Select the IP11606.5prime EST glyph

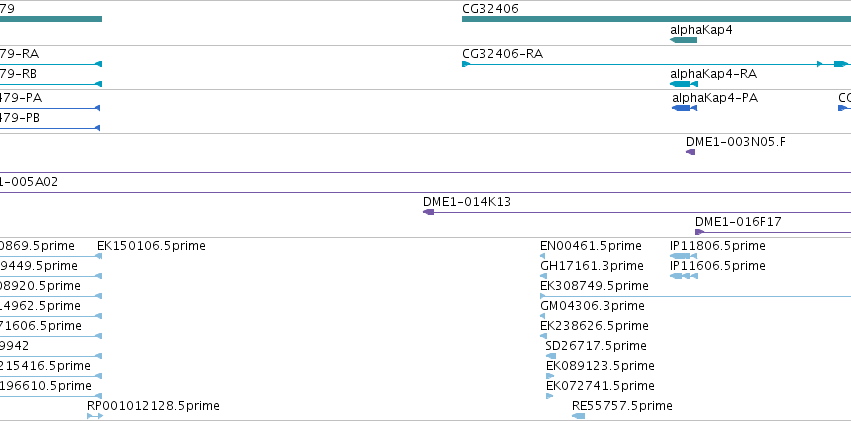click(x=684, y=276)
